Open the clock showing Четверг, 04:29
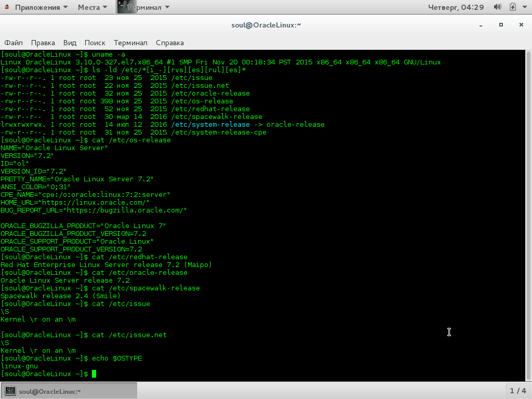The width and height of the screenshot is (532, 399). (456, 7)
